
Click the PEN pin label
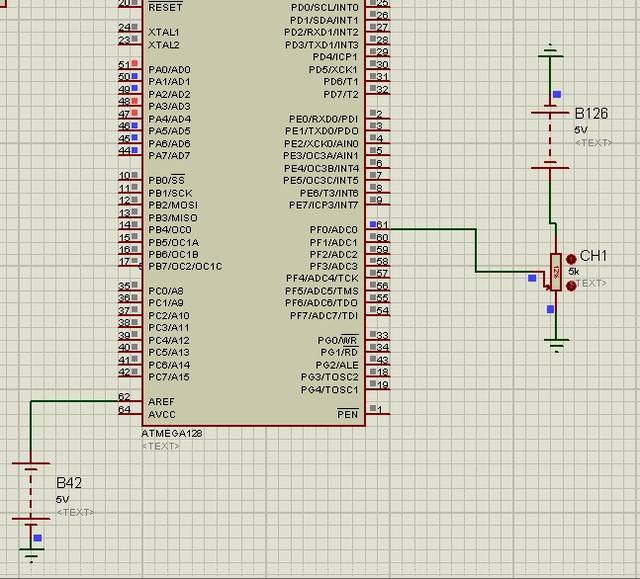348,414
